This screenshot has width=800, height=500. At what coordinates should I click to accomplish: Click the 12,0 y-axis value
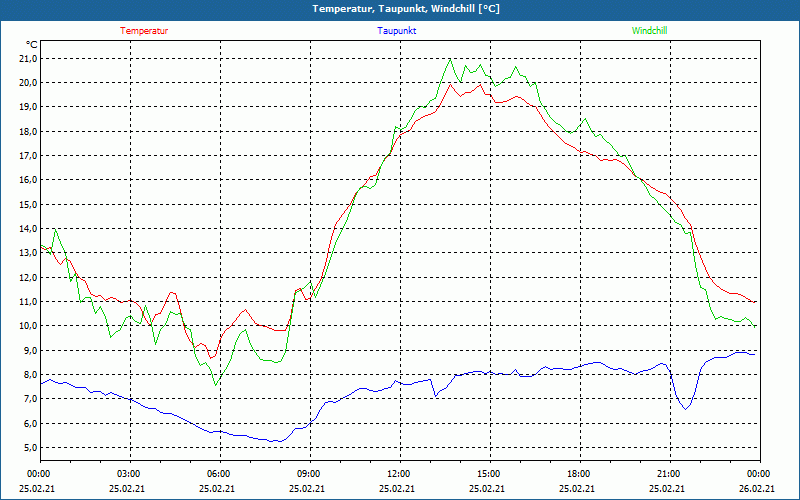tap(29, 277)
